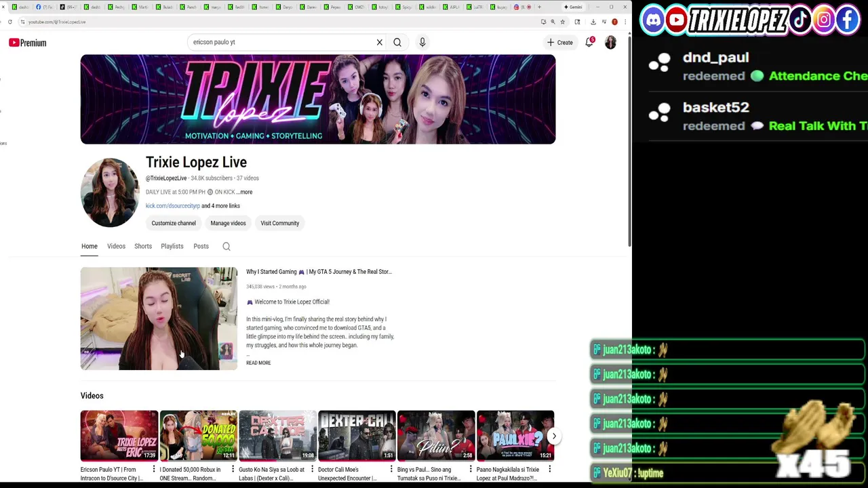This screenshot has height=488, width=868.
Task: Select the Home channel tab
Action: pyautogui.click(x=90, y=246)
